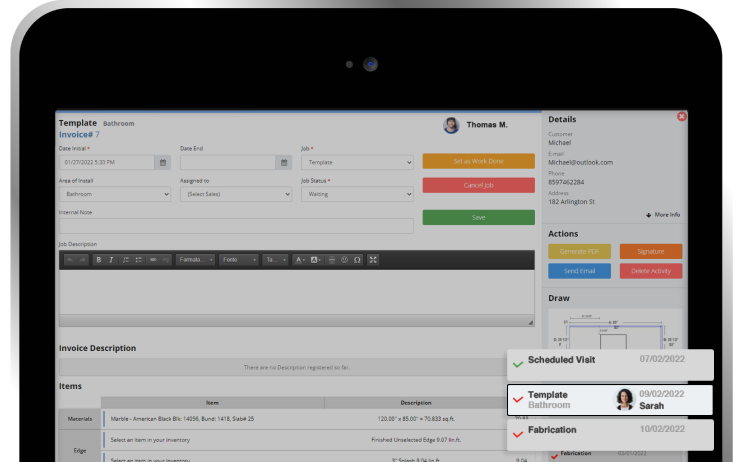The image size is (738, 462).
Task: Open the Date Initial calendar picker
Action: click(x=162, y=162)
